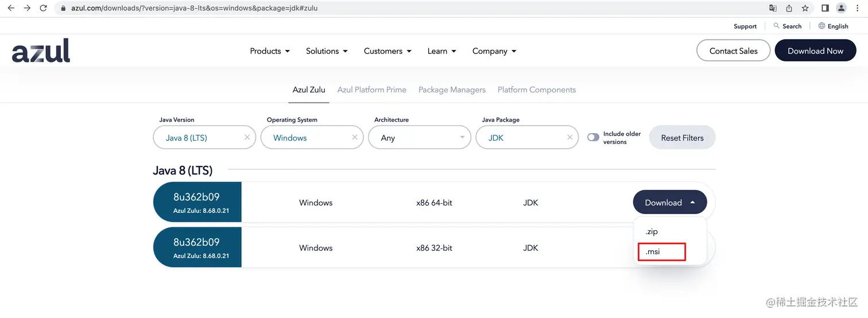Viewport: 868px width, 318px height.
Task: Click the x86 32-bit architecture text
Action: tap(434, 248)
